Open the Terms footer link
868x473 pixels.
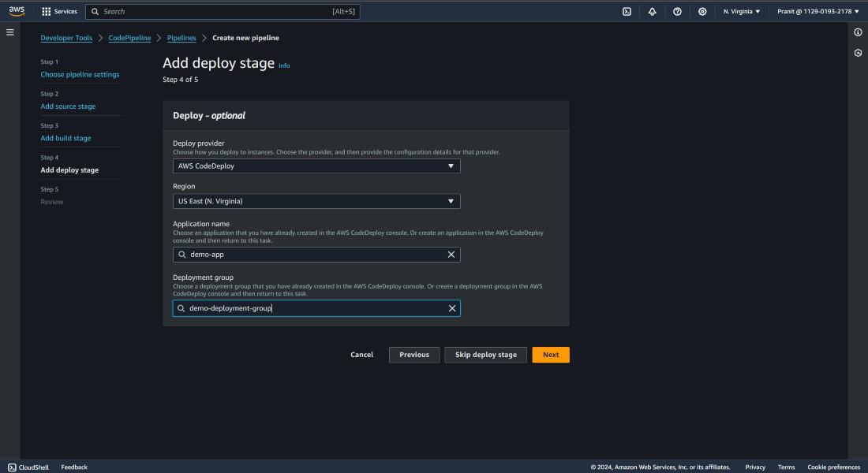[x=786, y=467]
